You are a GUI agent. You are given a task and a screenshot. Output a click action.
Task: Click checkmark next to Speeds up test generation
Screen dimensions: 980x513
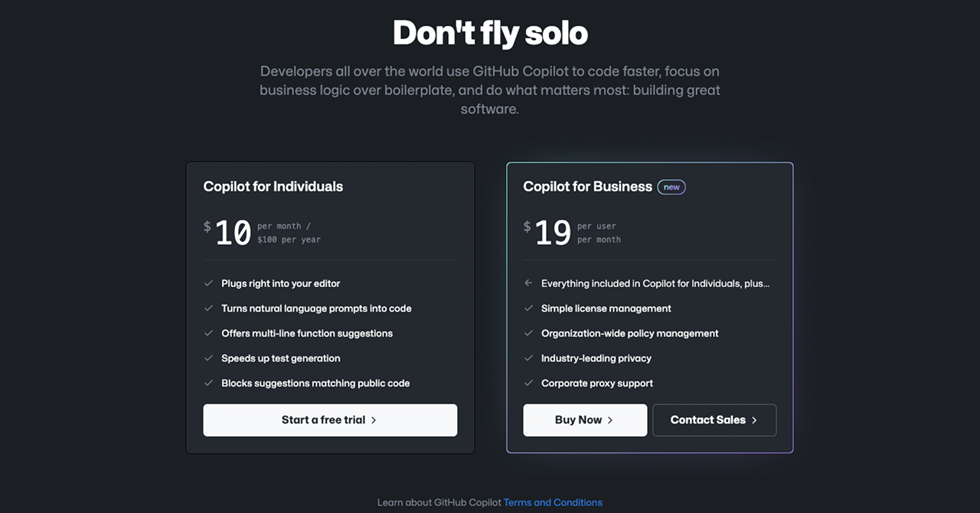(208, 358)
